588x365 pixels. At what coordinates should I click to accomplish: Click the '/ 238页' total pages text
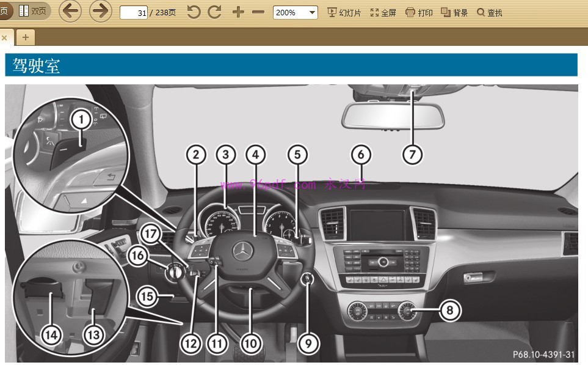(163, 13)
